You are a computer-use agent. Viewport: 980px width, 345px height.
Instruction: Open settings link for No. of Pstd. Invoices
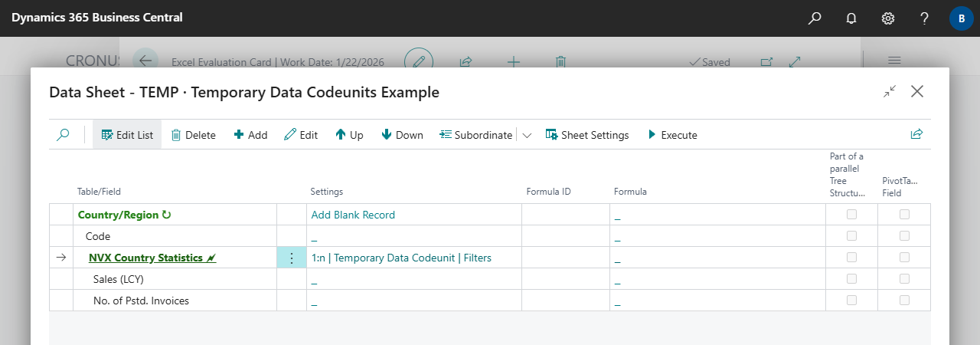coord(314,301)
